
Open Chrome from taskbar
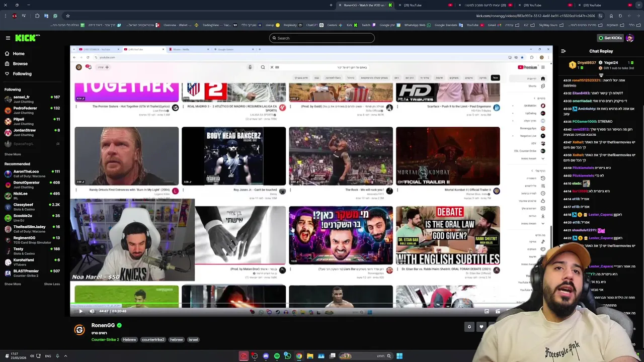click(x=299, y=356)
